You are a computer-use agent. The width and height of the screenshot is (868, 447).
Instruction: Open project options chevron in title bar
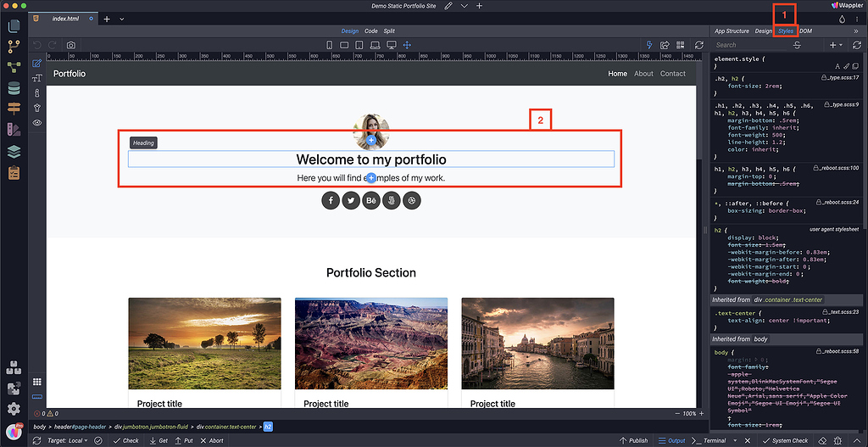(464, 6)
